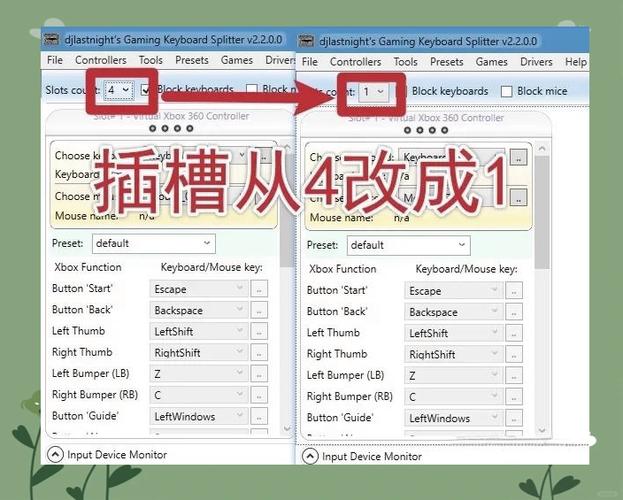Image resolution: width=623 pixels, height=500 pixels.
Task: Click '..' button for Left Bumper (LB) in right window
Action: (x=514, y=376)
